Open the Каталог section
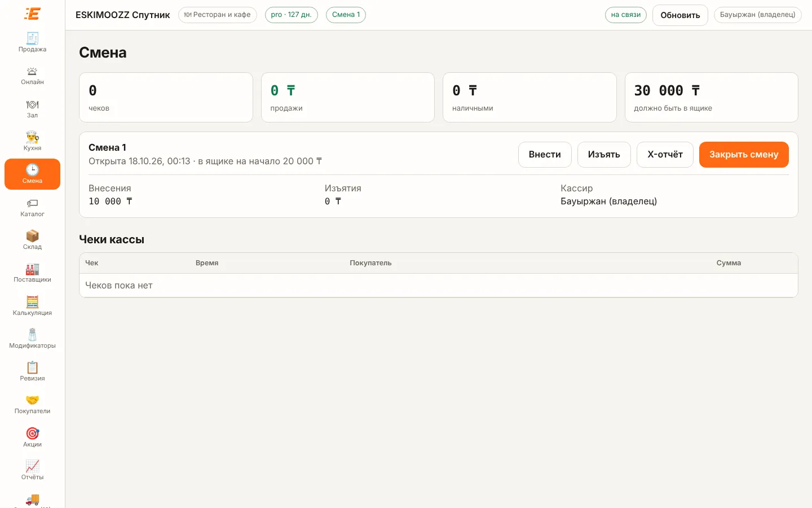The image size is (812, 508). coord(32,207)
